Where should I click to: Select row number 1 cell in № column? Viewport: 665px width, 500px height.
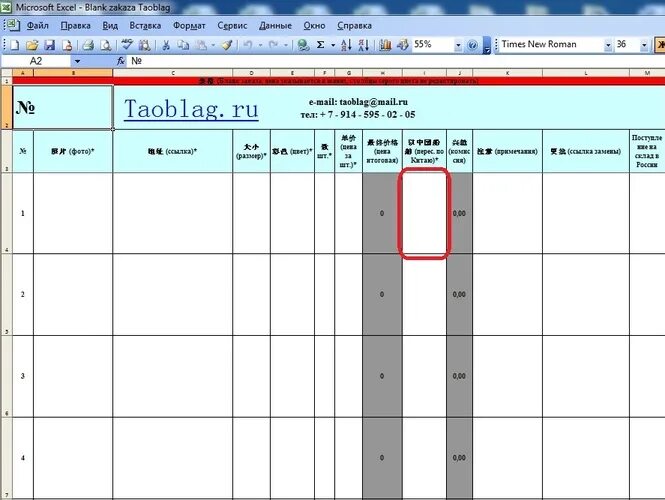tap(23, 213)
